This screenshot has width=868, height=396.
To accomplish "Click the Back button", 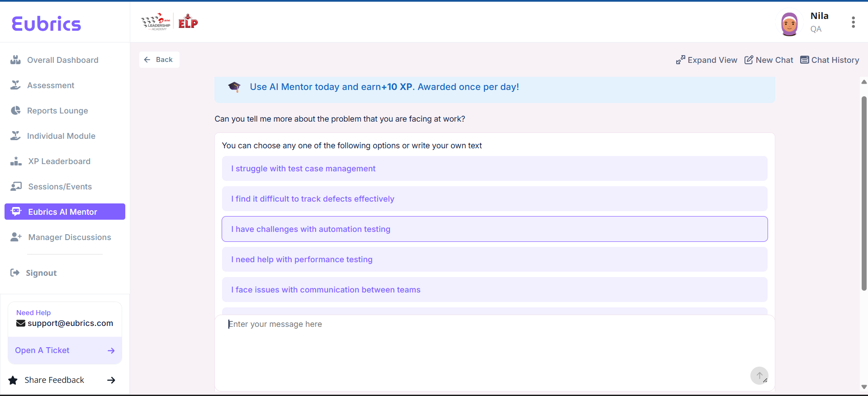I will 159,60.
